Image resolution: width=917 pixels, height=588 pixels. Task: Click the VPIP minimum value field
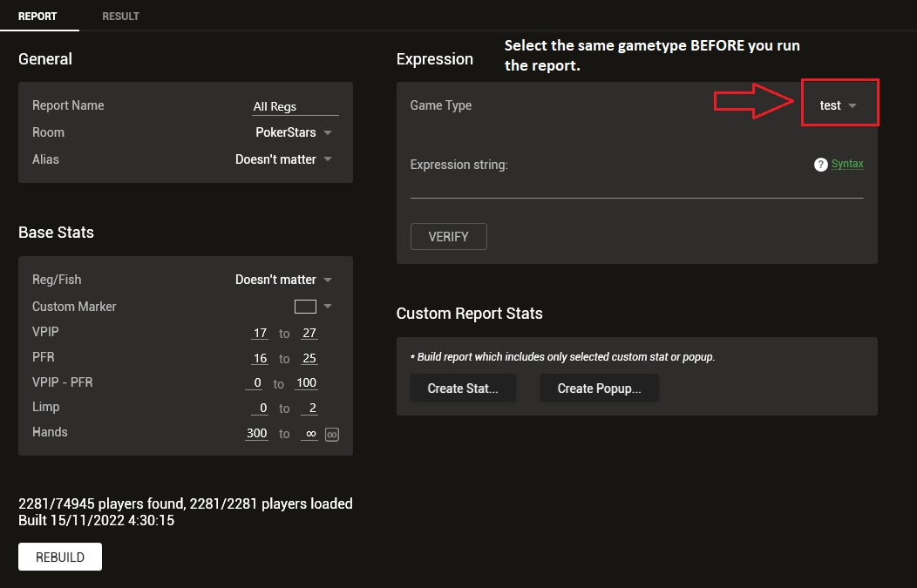pos(259,334)
